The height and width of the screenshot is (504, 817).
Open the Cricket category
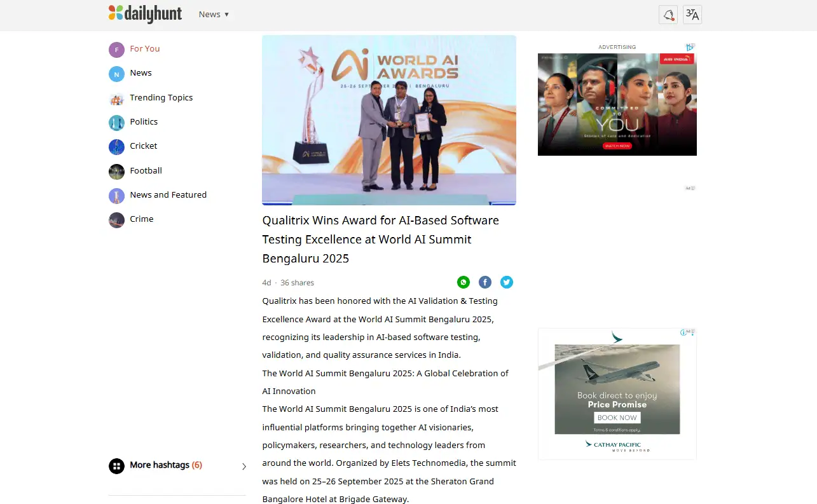coord(143,146)
